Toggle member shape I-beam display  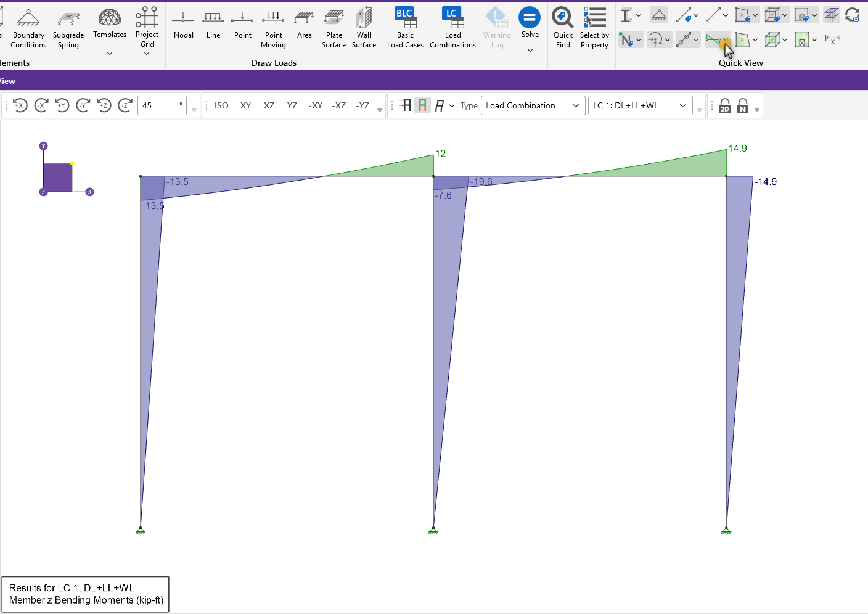pos(626,15)
